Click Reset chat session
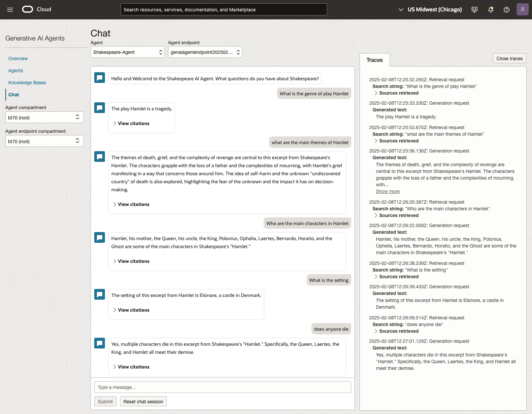 click(x=143, y=402)
